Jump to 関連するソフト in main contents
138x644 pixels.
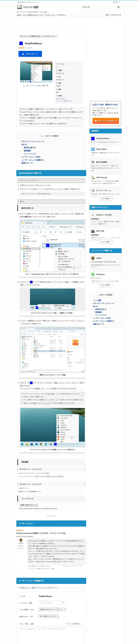pos(28,163)
